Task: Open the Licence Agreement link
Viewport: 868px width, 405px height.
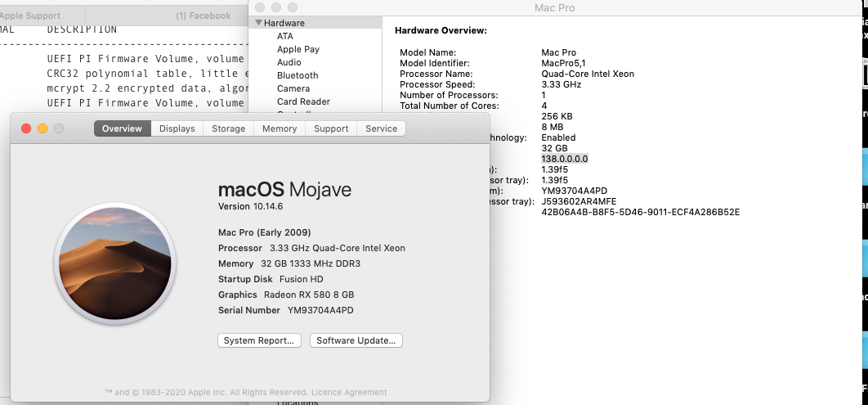Action: tap(349, 392)
